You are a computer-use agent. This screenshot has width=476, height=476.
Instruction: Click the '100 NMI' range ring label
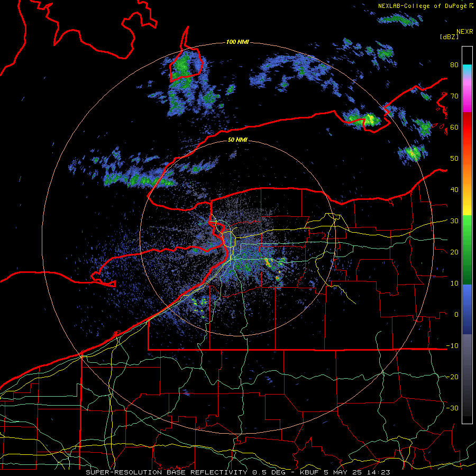click(x=237, y=42)
